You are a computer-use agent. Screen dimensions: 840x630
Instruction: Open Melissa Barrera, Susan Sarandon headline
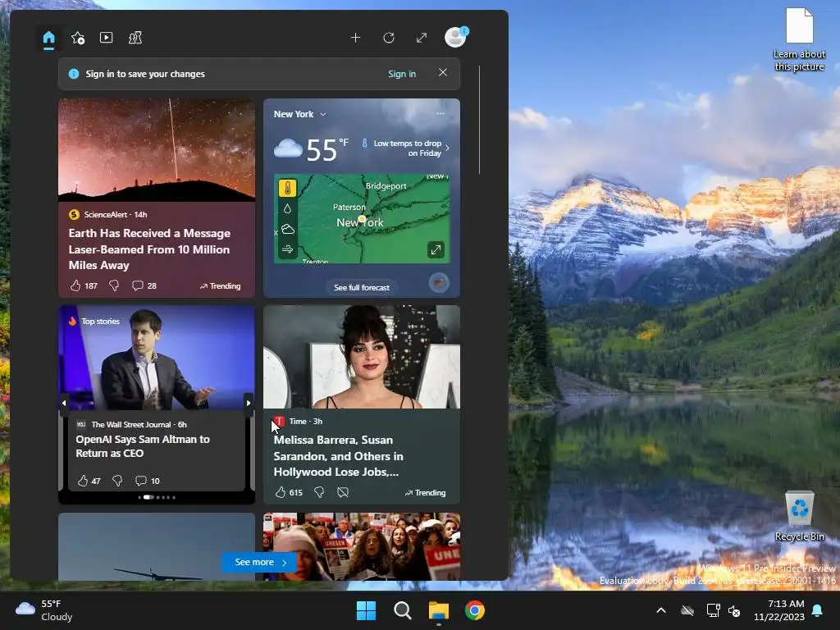coord(338,456)
